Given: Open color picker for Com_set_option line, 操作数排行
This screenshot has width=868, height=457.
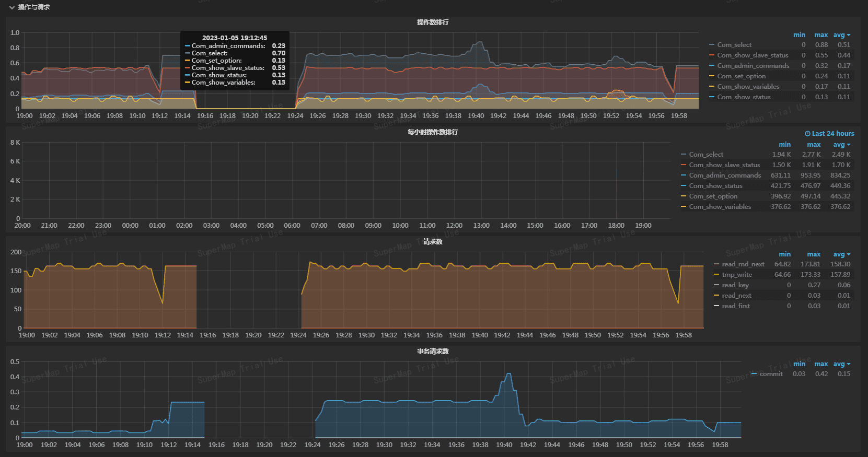Looking at the screenshot, I should coord(712,76).
